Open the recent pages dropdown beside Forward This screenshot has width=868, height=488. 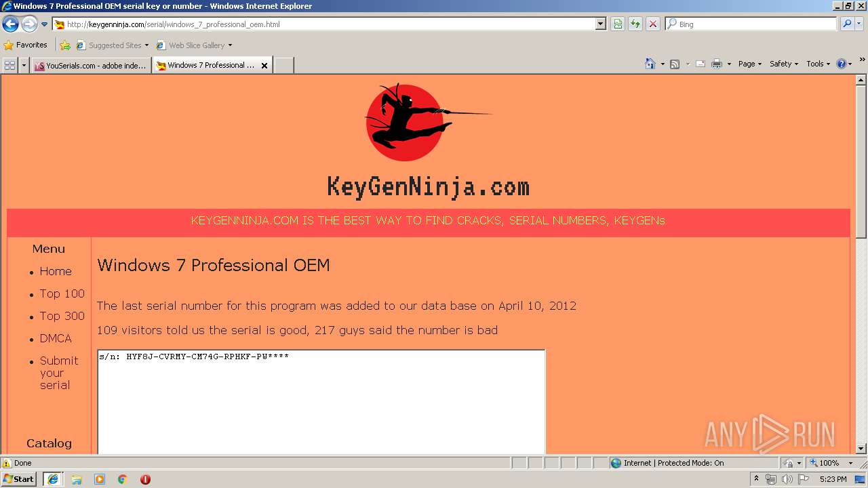point(45,24)
